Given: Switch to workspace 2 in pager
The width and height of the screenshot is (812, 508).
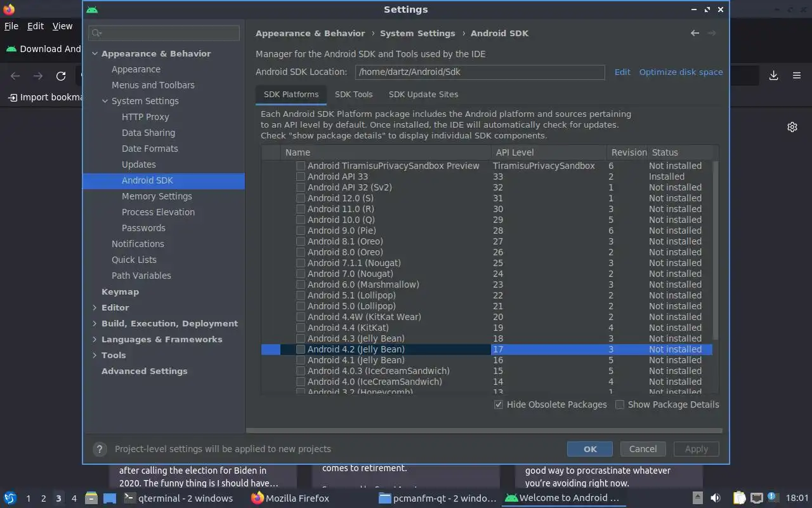Looking at the screenshot, I should pos(43,498).
